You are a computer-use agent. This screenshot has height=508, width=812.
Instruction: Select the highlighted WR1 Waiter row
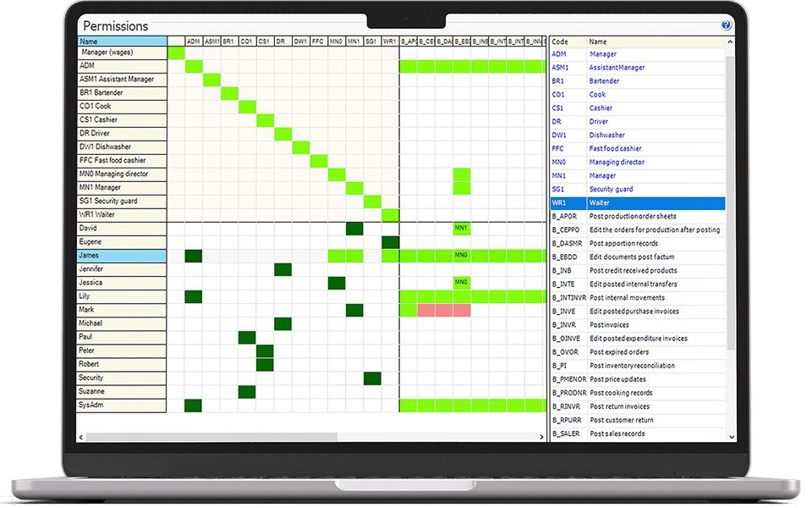634,202
